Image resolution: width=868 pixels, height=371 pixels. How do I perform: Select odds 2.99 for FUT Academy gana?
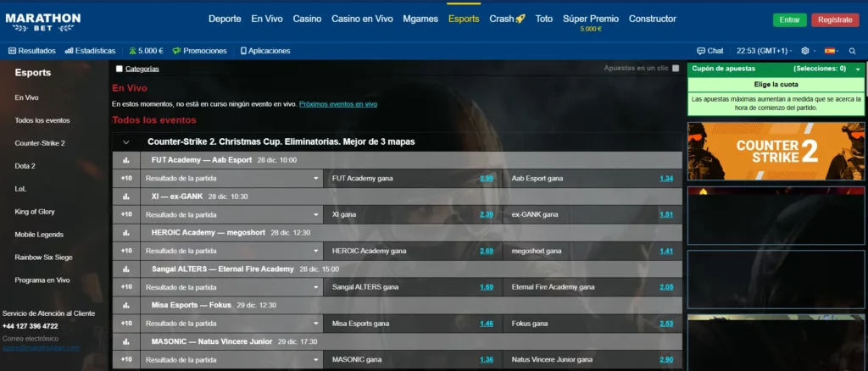[x=487, y=179]
